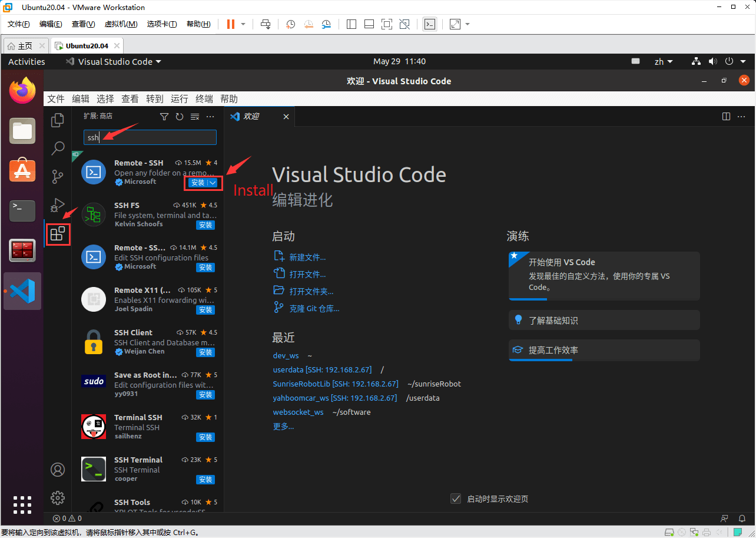The image size is (756, 538).
Task: Expand the Remote - SSH install dropdown arrow
Action: 213,183
